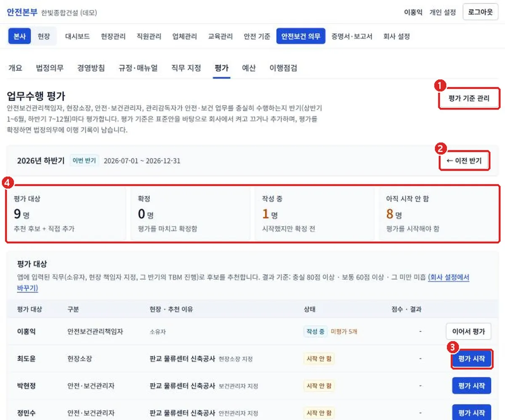Click 평가 시작 for 박현정
Image resolution: width=505 pixels, height=420 pixels.
[x=471, y=386]
